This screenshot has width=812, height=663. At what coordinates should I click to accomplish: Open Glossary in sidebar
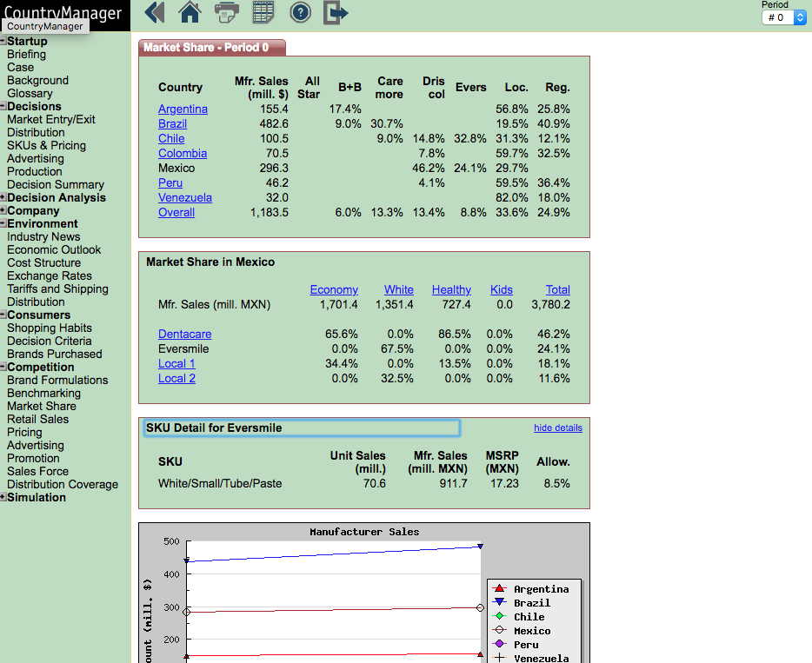tap(30, 93)
